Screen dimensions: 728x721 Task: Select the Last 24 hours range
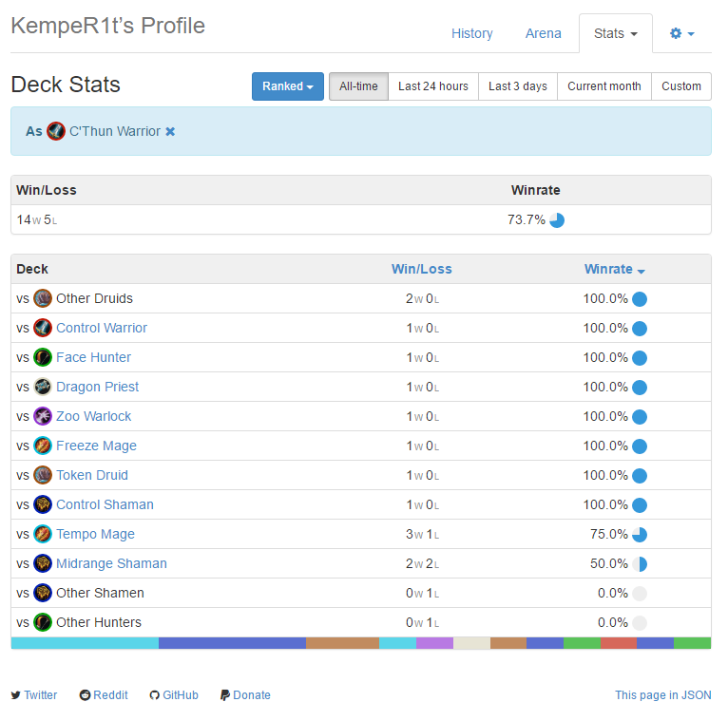coord(433,86)
